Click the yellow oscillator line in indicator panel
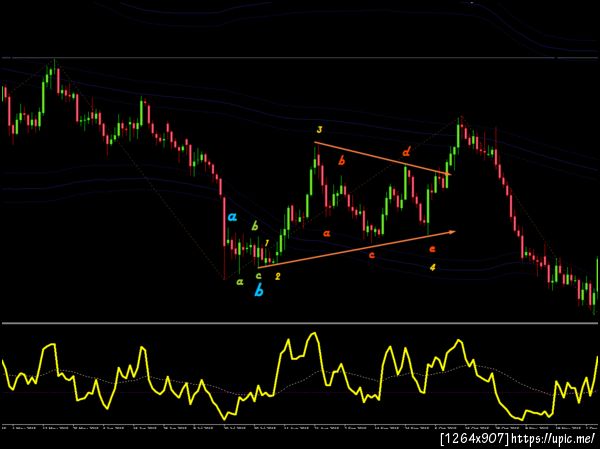600x449 pixels. pyautogui.click(x=300, y=377)
